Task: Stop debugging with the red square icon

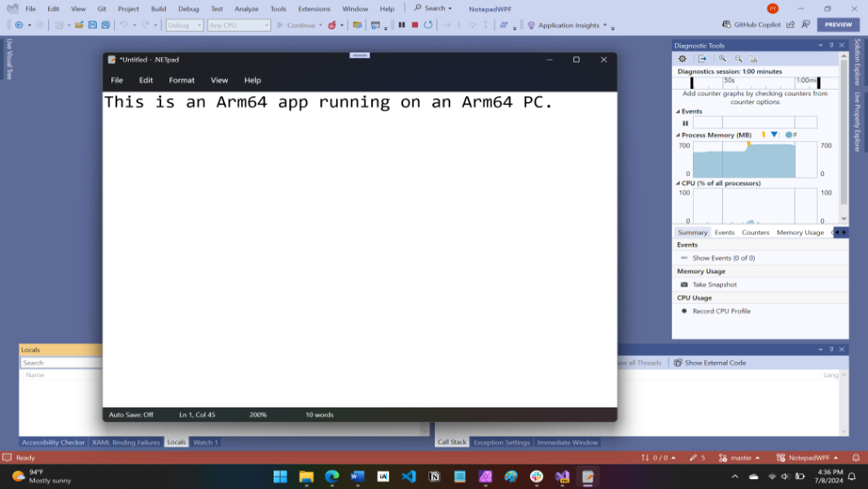Action: (415, 24)
